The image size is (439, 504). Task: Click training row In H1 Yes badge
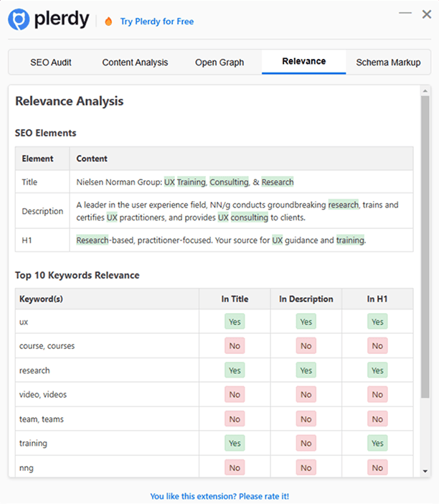pyautogui.click(x=377, y=443)
